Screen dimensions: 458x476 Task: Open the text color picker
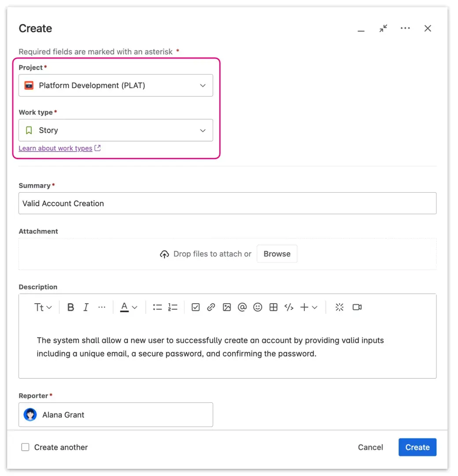tap(128, 307)
